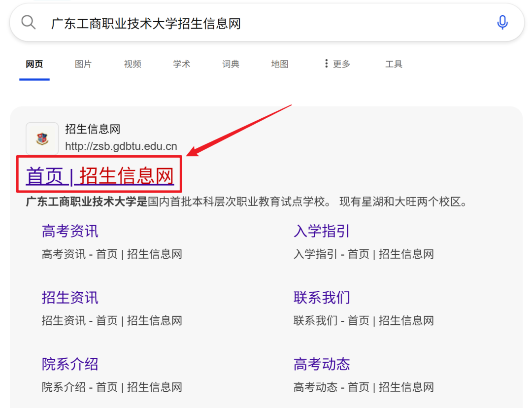
Task: Open the 工具 options
Action: (394, 64)
